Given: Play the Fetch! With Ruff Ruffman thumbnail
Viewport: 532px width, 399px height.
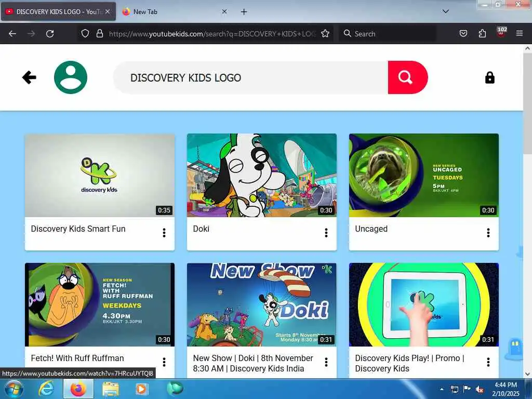Looking at the screenshot, I should [100, 304].
